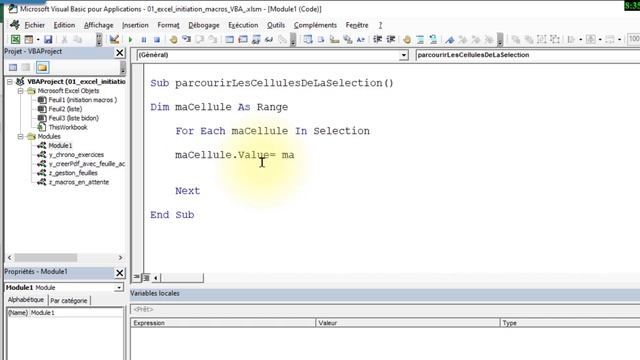Click project panel horizontal scrollbar left arrow

click(x=9, y=258)
